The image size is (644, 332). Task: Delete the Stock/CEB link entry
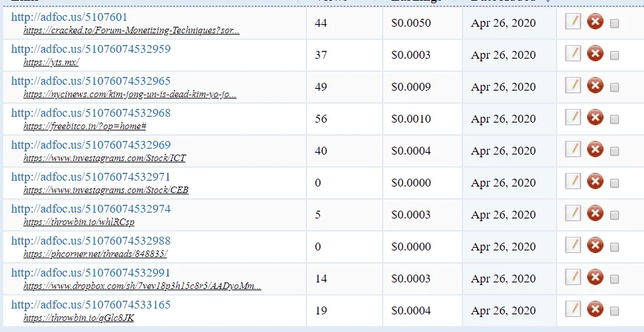[595, 181]
